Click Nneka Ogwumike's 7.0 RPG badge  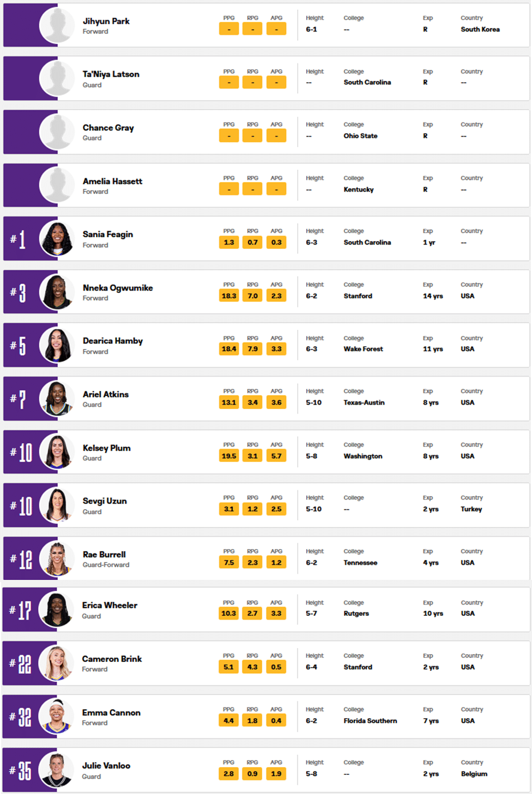[253, 296]
